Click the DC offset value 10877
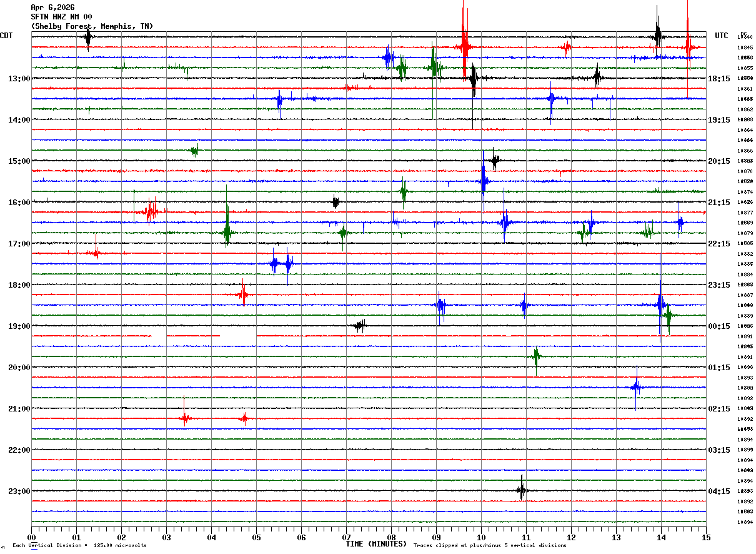Image resolution: width=756 pixels, height=554 pixels. pos(745,213)
